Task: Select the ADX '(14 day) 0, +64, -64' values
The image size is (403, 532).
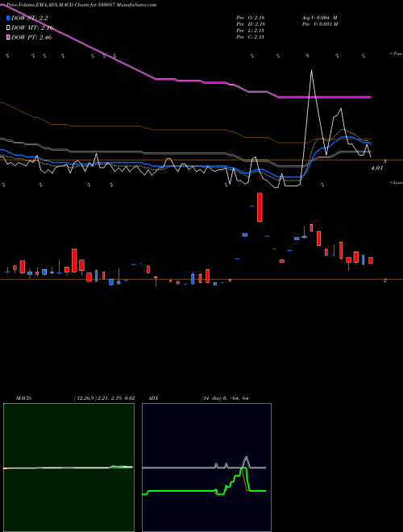Action: (x=225, y=398)
